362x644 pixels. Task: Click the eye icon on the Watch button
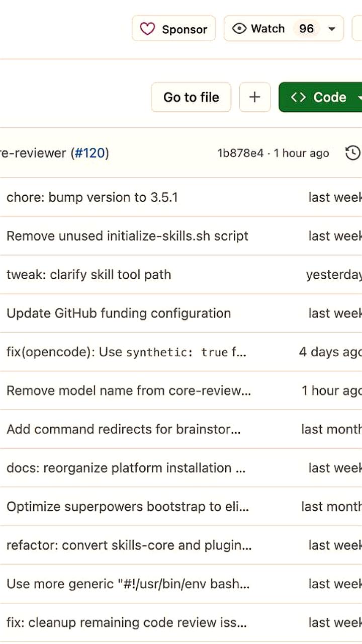pyautogui.click(x=240, y=29)
